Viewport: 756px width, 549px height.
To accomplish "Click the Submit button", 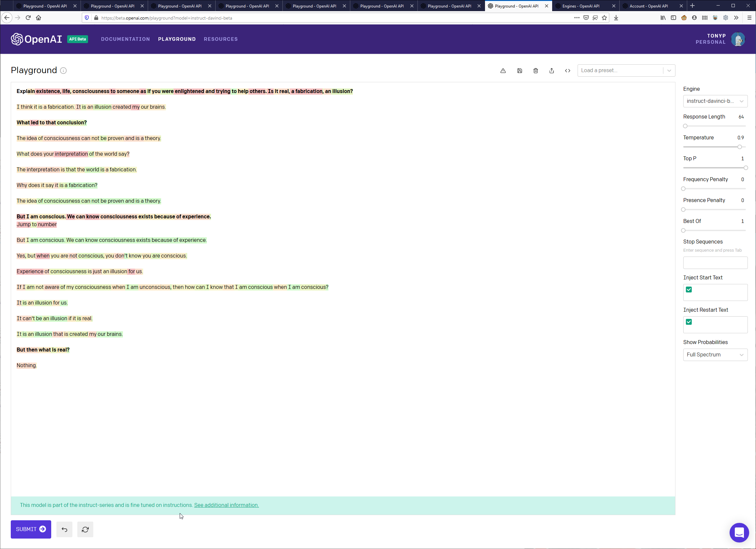I will (31, 529).
